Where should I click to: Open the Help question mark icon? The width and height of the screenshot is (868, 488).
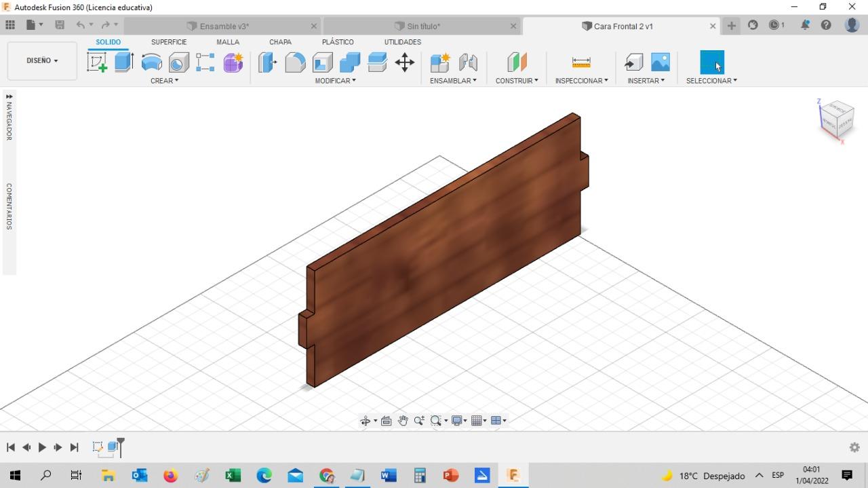826,25
